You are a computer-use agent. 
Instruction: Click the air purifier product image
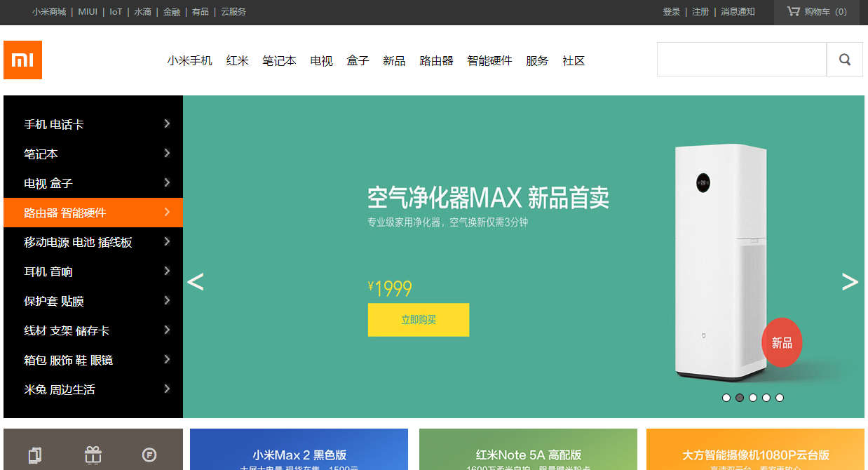[721, 262]
